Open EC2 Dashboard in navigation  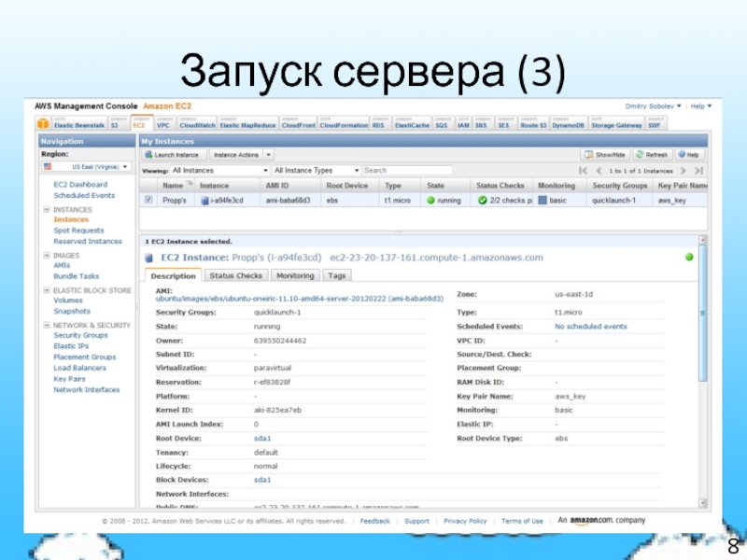[x=80, y=184]
